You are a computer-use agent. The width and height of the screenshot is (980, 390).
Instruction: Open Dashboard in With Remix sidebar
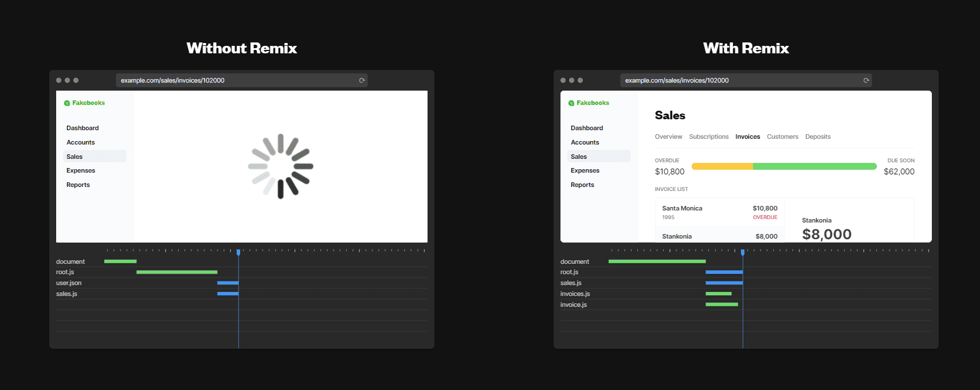[x=587, y=128]
